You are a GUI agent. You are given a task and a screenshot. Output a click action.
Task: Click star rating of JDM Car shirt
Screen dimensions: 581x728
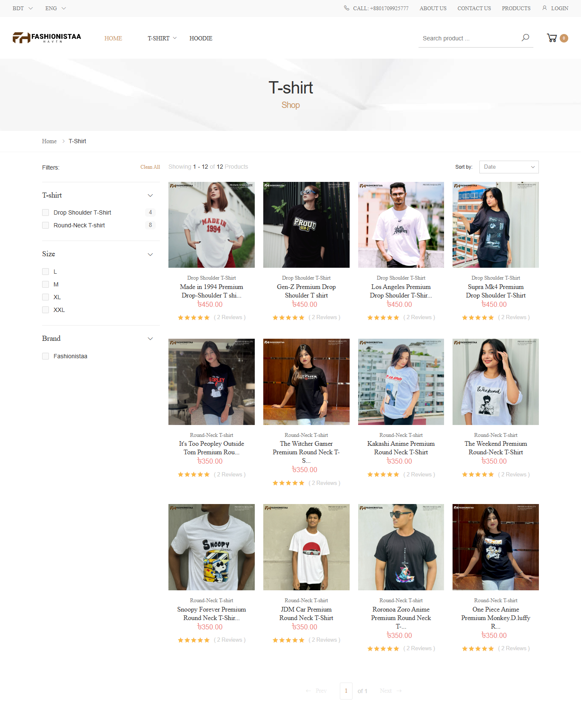[x=288, y=640]
